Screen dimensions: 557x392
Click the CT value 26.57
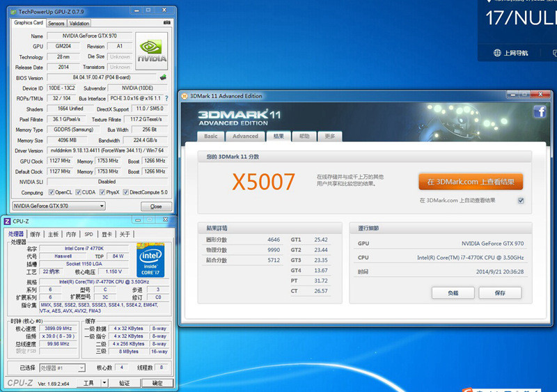click(x=321, y=291)
